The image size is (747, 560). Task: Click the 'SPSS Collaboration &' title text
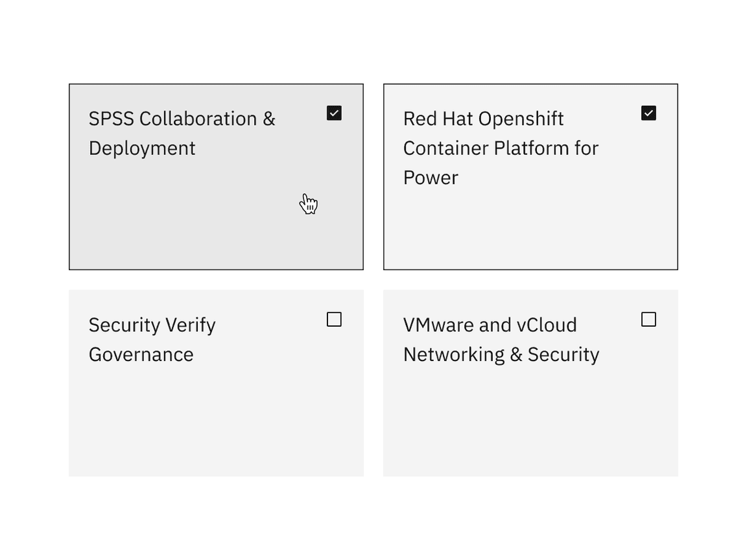point(182,119)
